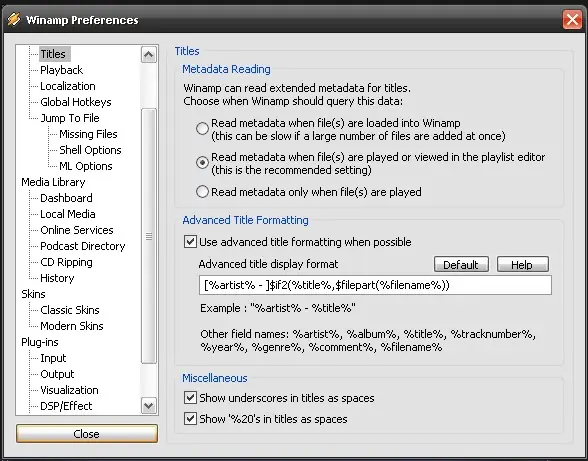
Task: Toggle 'Use advanced title formatting when possible'
Action: tap(190, 242)
